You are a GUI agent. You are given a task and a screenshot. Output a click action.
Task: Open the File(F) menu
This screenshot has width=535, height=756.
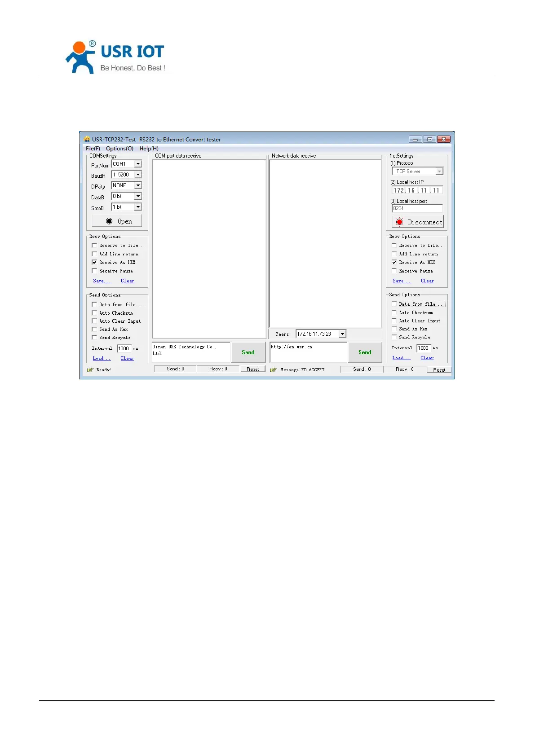[x=93, y=149]
